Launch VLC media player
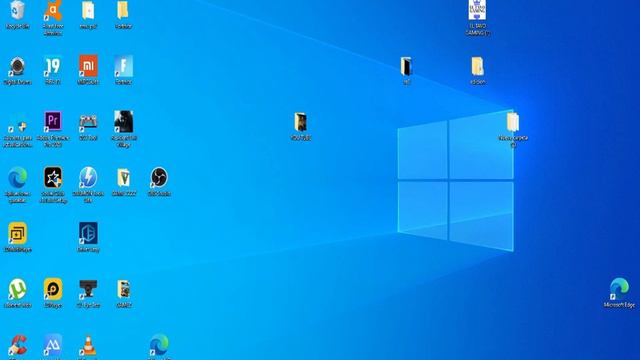This screenshot has width=640, height=360. click(88, 345)
